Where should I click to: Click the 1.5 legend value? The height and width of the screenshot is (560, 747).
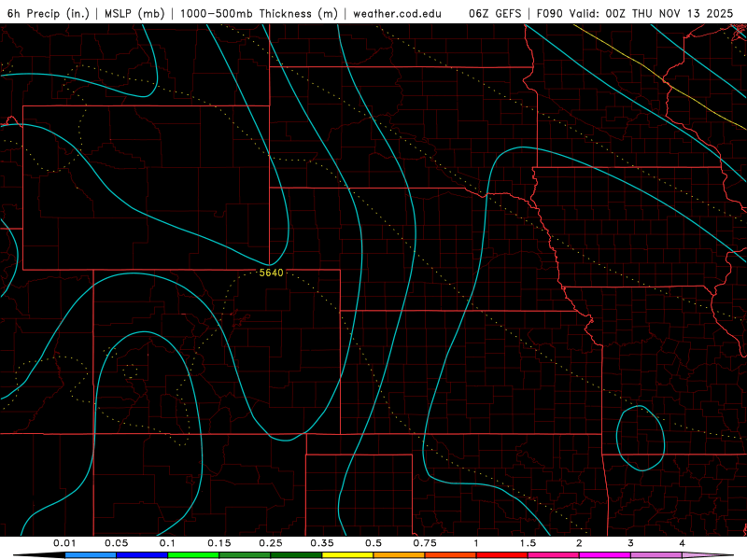528,543
